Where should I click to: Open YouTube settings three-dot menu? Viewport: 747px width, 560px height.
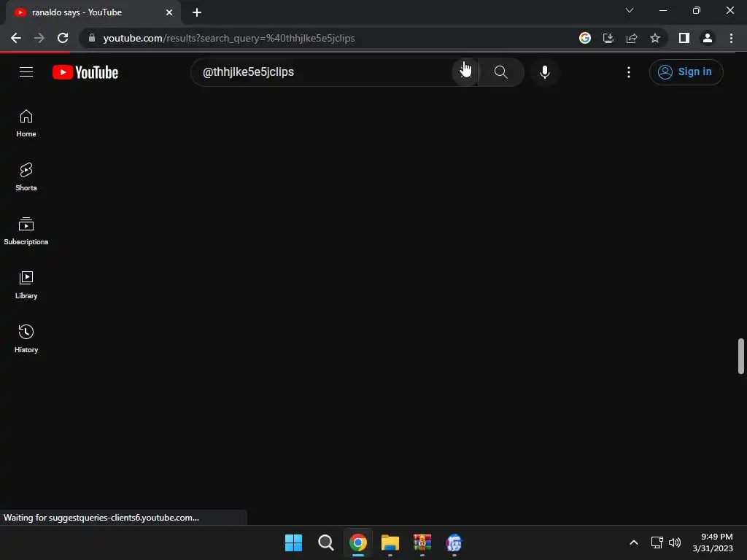(629, 72)
